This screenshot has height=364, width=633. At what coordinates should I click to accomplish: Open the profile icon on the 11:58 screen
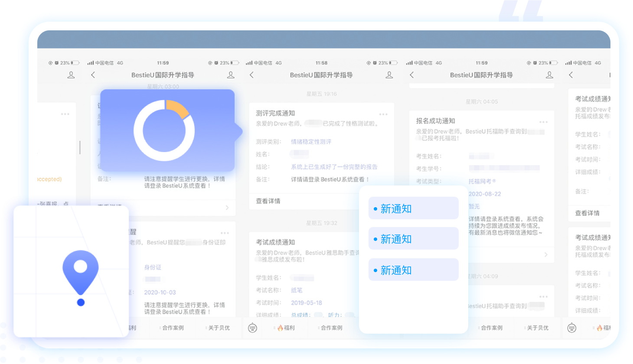point(389,75)
